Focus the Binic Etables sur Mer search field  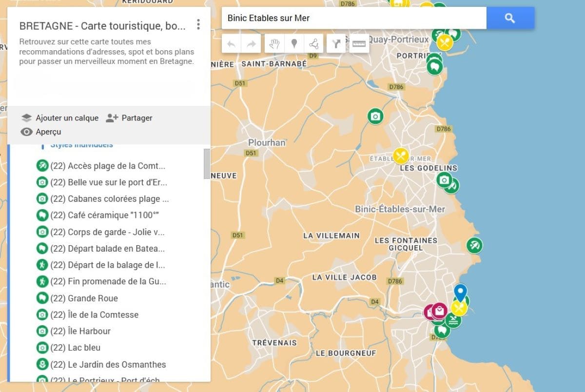click(354, 18)
